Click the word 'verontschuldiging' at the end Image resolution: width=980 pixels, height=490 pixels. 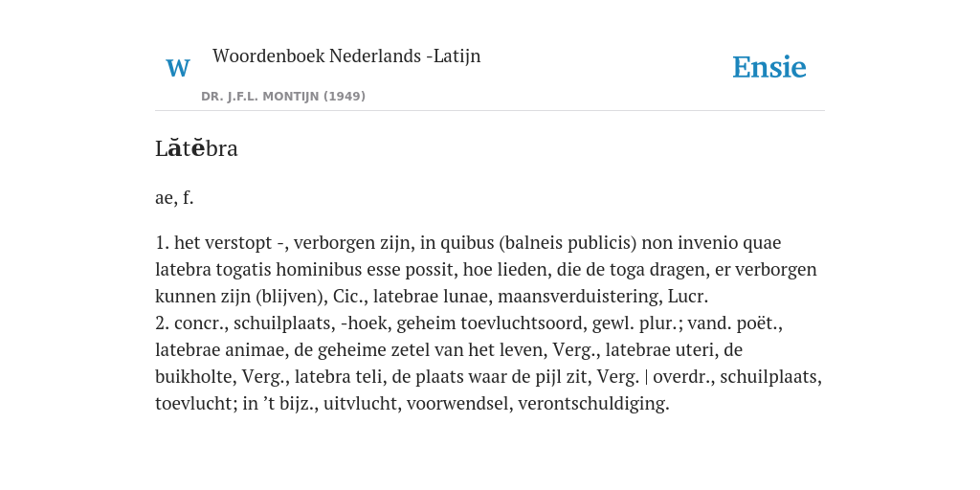[592, 404]
